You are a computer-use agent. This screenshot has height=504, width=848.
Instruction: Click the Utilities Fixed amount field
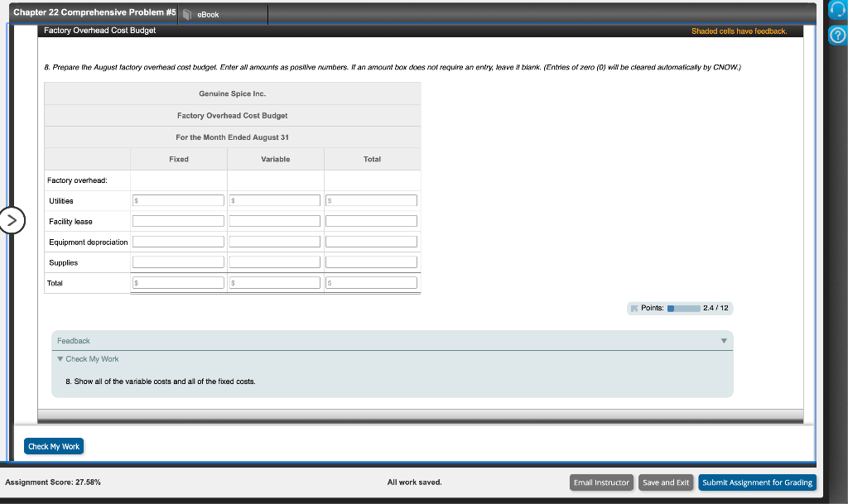[x=178, y=199]
